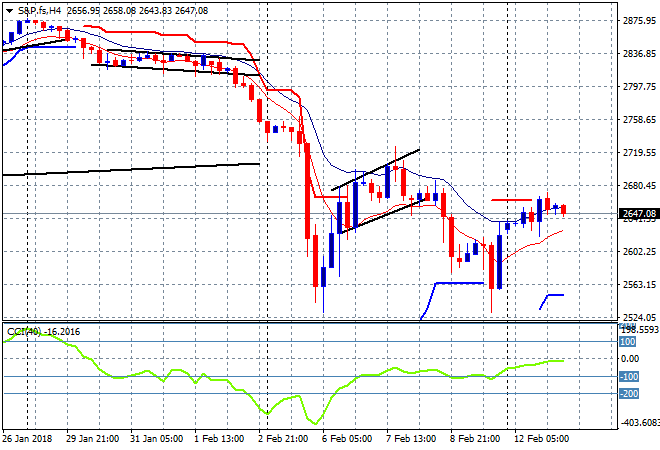The image size is (660, 450).
Task: Select the upper rising channel line near 7 Feb
Action: pyautogui.click(x=375, y=170)
